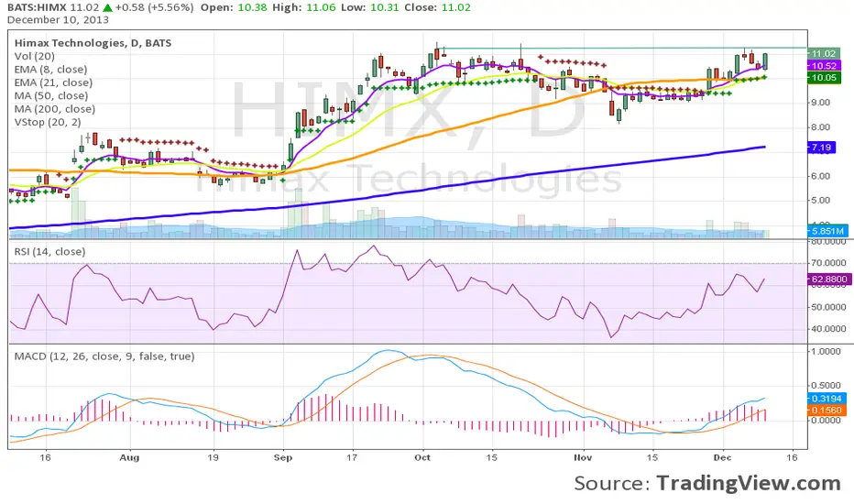Click the 0.3194 MACD value tag
The height and width of the screenshot is (504, 854).
click(827, 399)
